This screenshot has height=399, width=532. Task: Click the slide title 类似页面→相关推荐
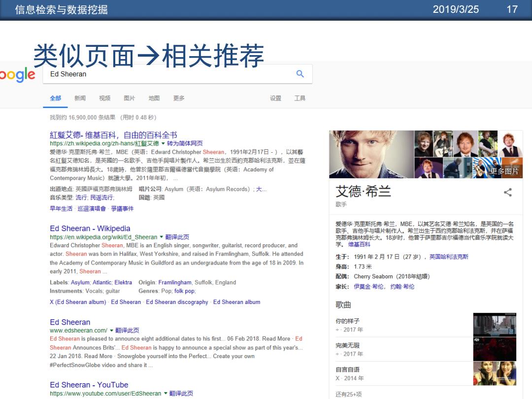pyautogui.click(x=149, y=55)
